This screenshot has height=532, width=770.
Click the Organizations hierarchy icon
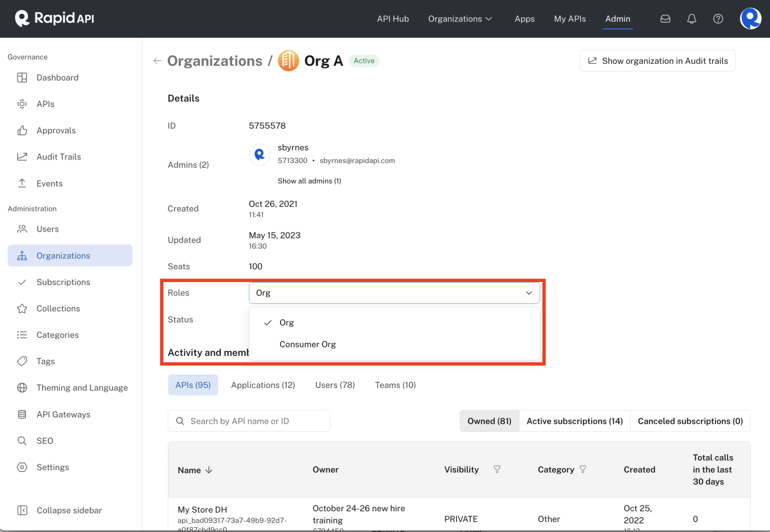tap(22, 256)
